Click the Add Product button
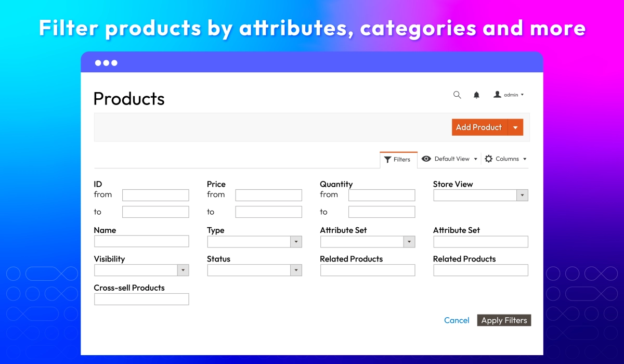This screenshot has width=624, height=364. pos(478,127)
